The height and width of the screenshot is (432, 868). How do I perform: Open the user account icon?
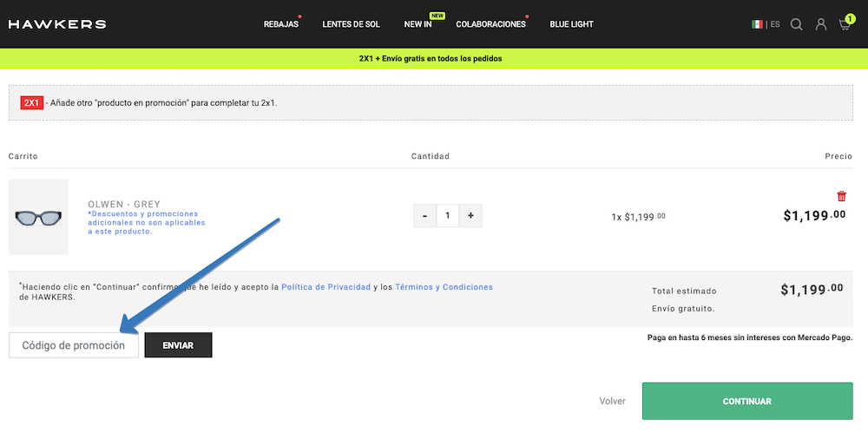(x=820, y=24)
